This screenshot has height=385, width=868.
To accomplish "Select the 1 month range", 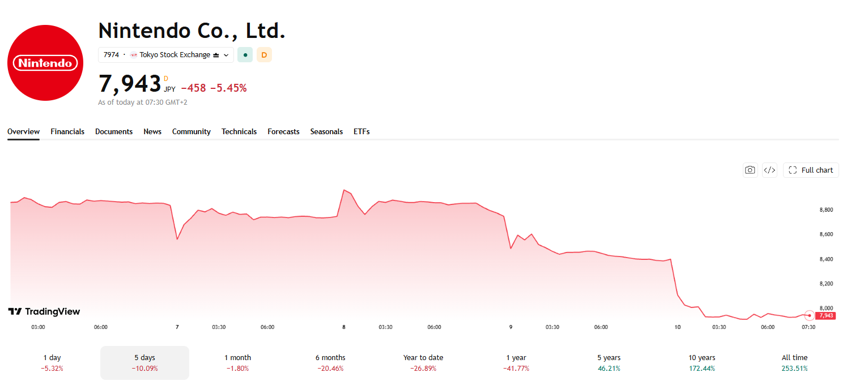I will click(x=237, y=363).
